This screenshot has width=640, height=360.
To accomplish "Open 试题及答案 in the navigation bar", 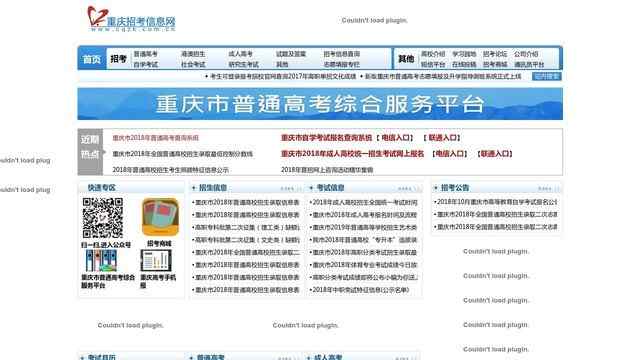I will point(291,54).
